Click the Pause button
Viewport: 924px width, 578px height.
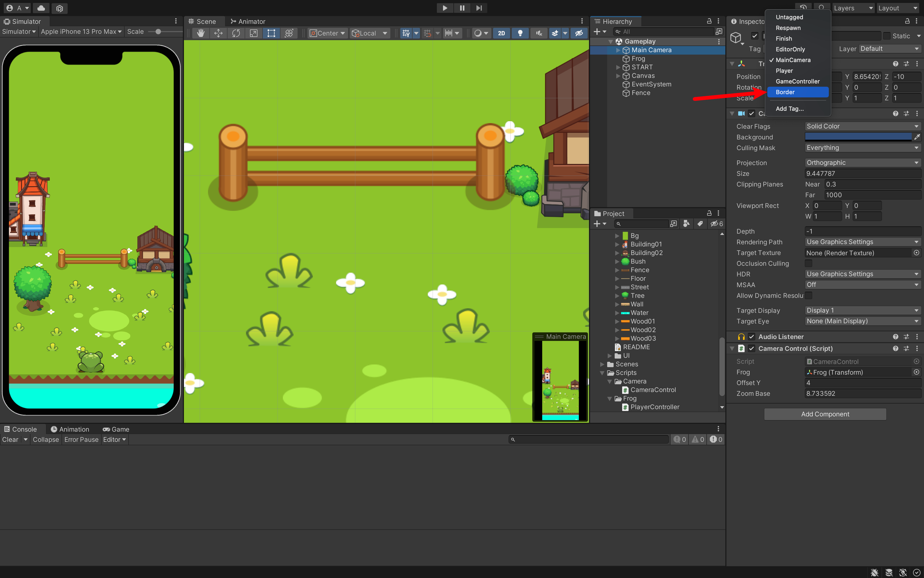(x=462, y=8)
